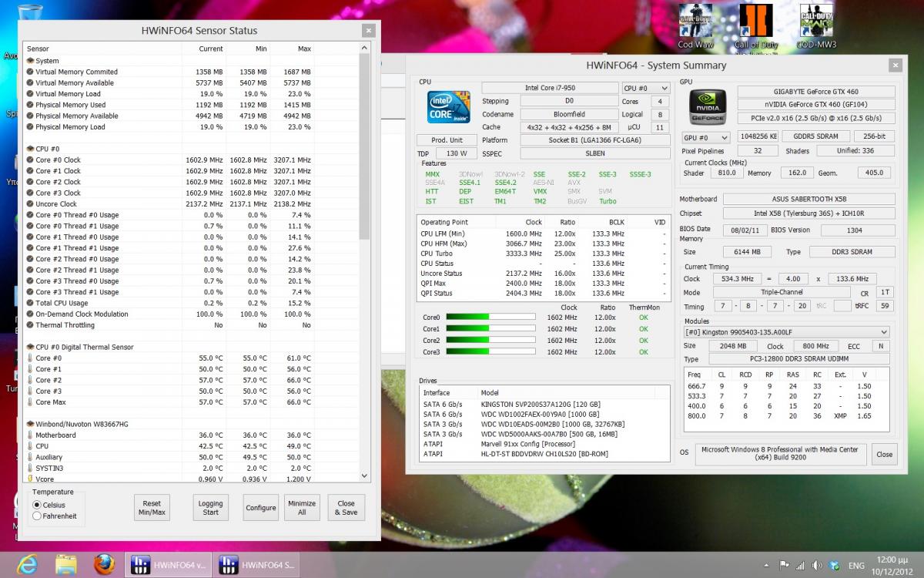The height and width of the screenshot is (578, 924).
Task: Click the NVIDIA GeForce logo
Action: coord(706,107)
